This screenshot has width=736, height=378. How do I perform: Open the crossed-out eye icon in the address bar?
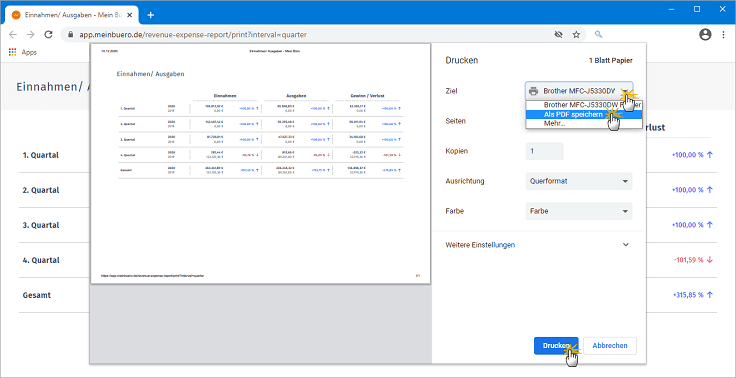pyautogui.click(x=558, y=34)
